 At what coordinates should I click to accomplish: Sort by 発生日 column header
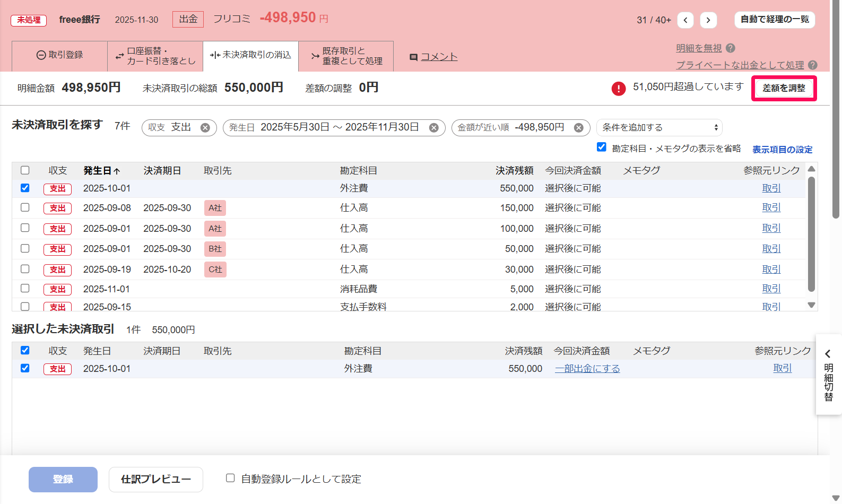click(101, 171)
